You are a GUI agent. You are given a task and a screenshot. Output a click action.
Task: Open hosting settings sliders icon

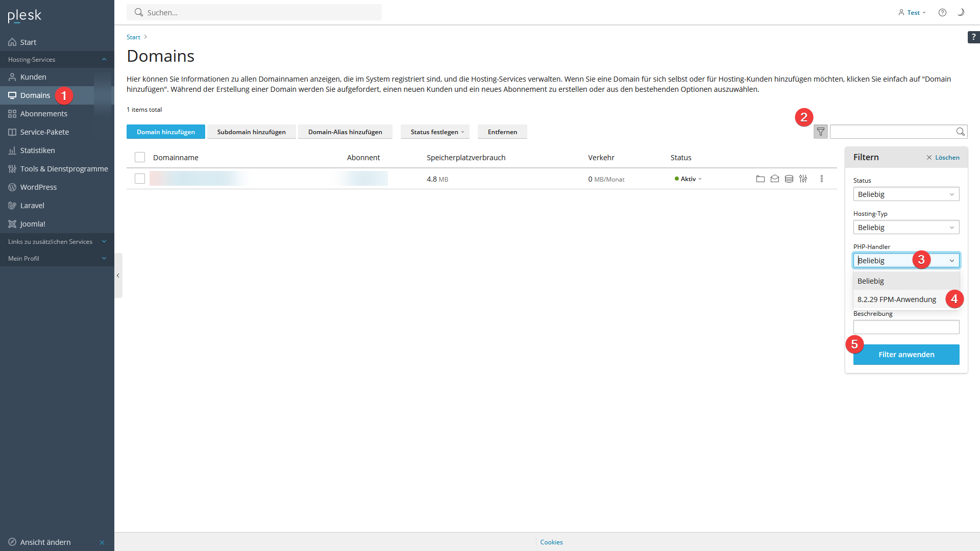pyautogui.click(x=803, y=179)
